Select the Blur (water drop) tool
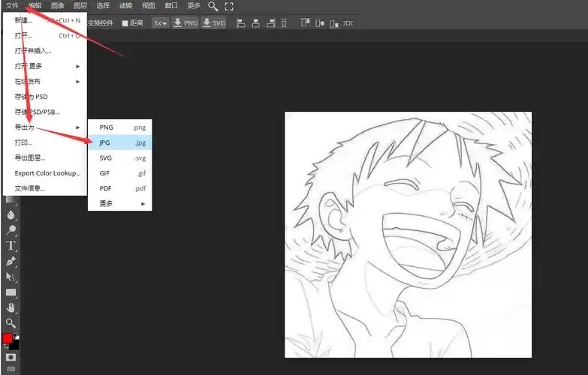Screen dimensions: 588x375 (11, 214)
